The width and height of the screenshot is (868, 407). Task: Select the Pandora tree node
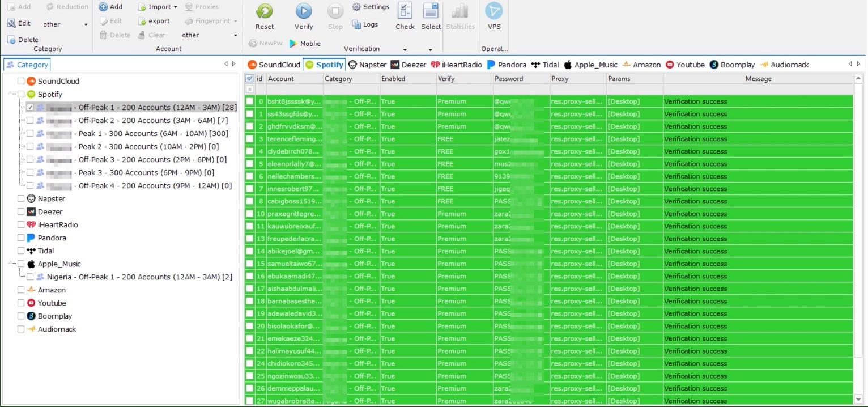click(52, 238)
